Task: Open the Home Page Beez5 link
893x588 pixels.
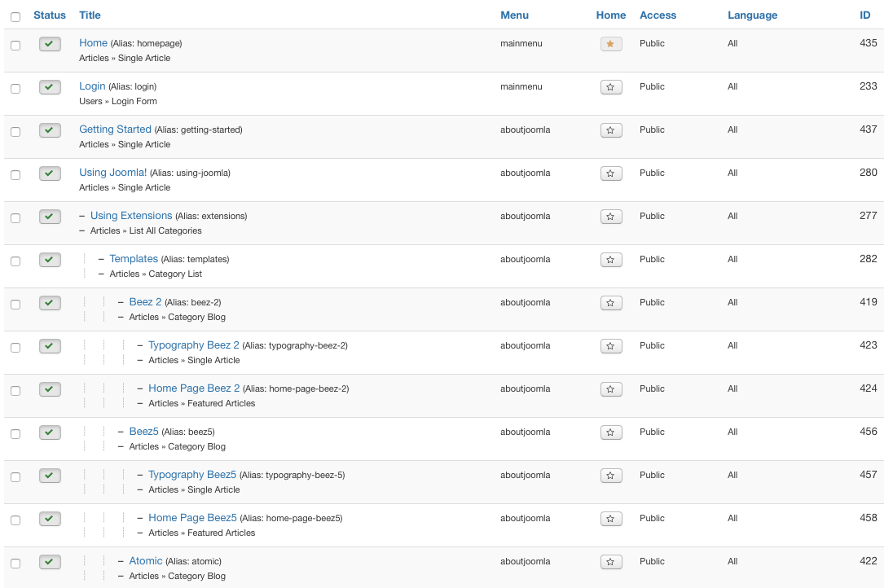Action: point(192,518)
